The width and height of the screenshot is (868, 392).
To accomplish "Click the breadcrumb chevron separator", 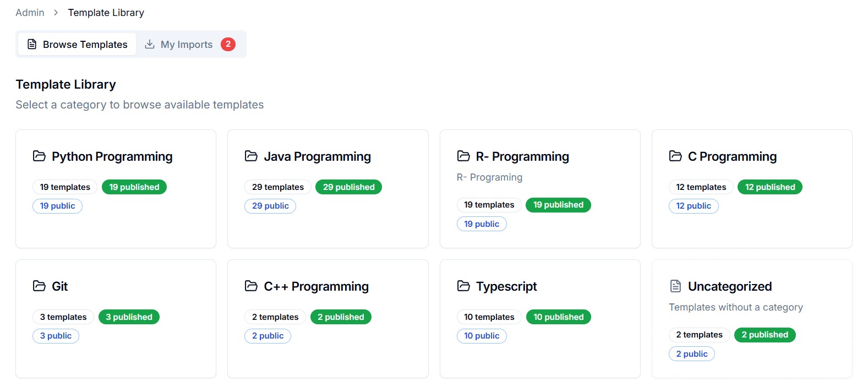I will (56, 13).
